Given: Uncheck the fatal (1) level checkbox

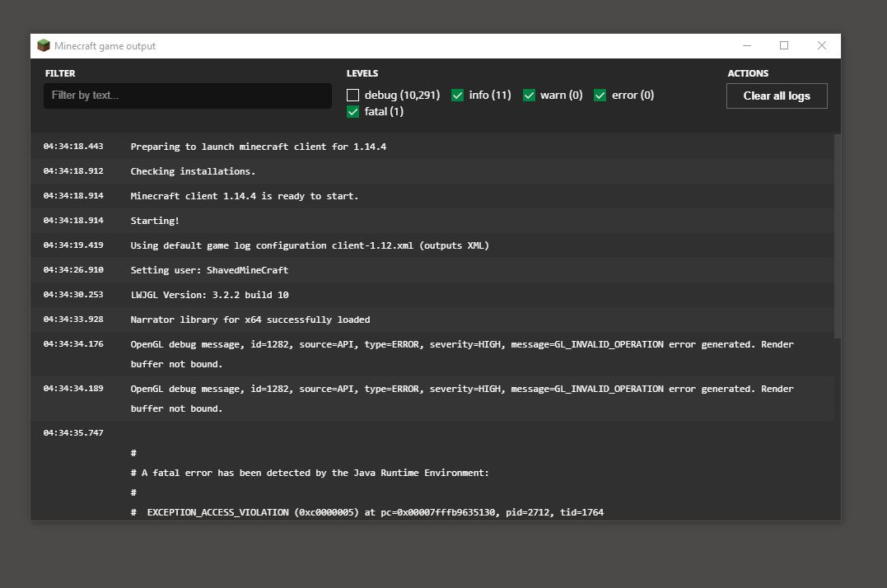Looking at the screenshot, I should pos(353,112).
